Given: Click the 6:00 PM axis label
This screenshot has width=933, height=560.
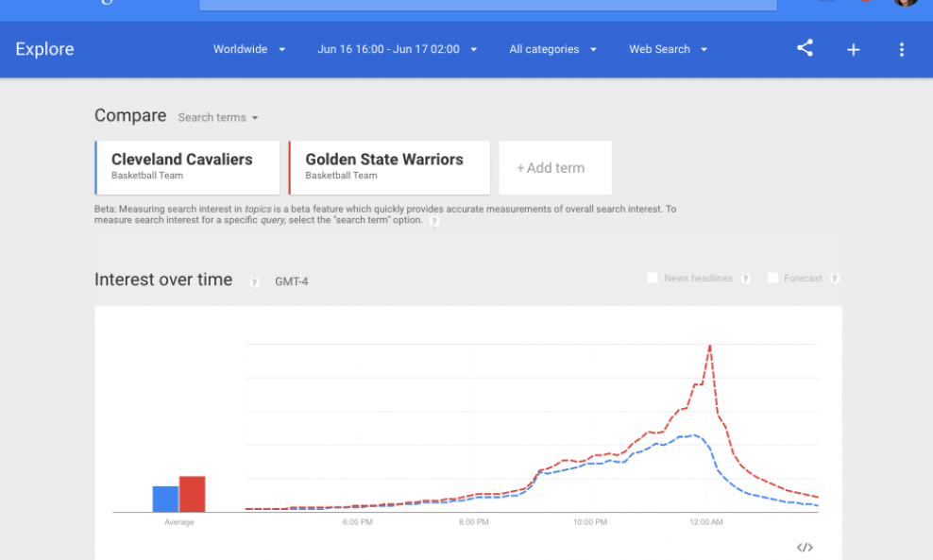Looking at the screenshot, I should click(358, 522).
